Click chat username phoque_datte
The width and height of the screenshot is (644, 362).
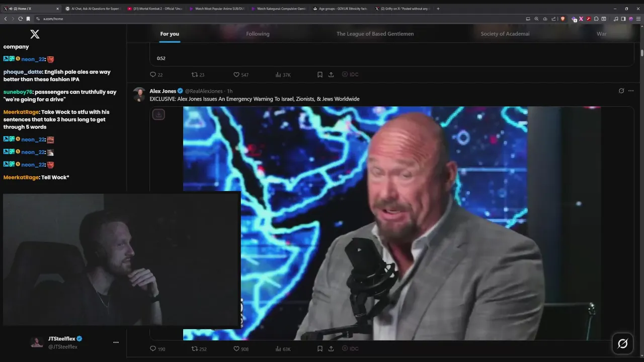coord(23,72)
